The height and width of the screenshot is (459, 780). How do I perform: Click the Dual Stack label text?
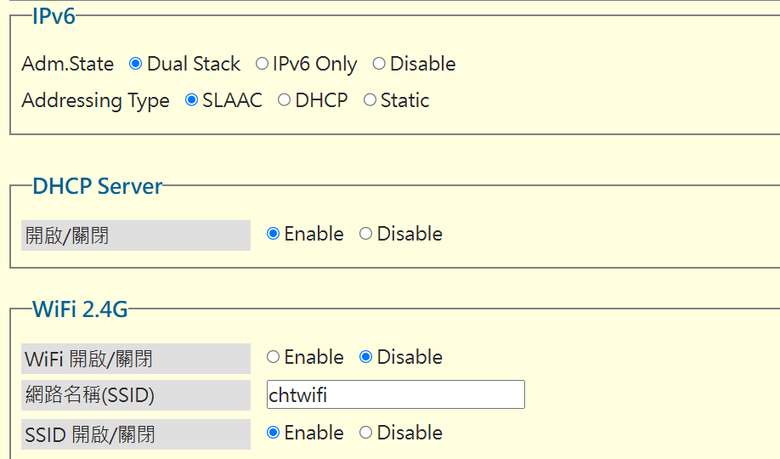pos(194,64)
